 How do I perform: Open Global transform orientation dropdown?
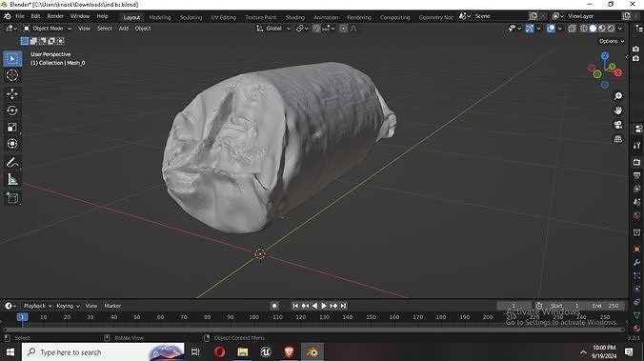[273, 29]
